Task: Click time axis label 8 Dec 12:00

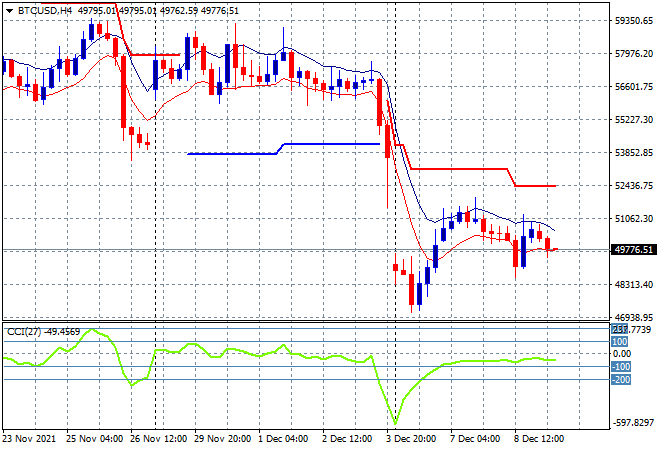Action: tap(539, 438)
